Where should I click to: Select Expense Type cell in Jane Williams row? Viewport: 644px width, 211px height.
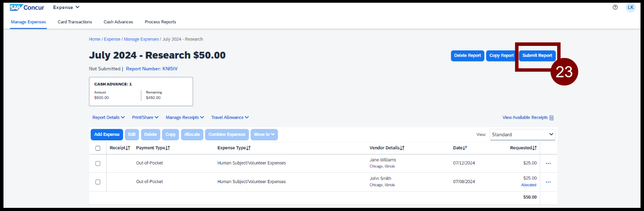[x=251, y=163]
